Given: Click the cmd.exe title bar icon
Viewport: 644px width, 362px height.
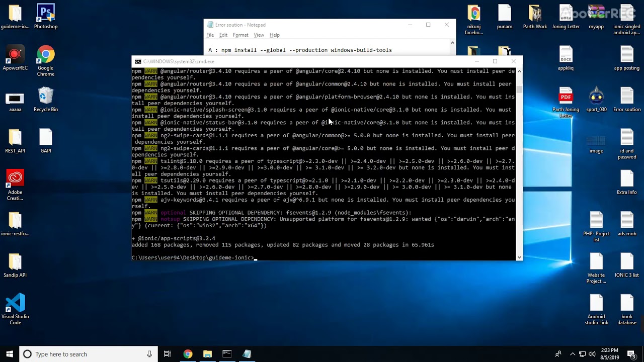Looking at the screenshot, I should (138, 61).
